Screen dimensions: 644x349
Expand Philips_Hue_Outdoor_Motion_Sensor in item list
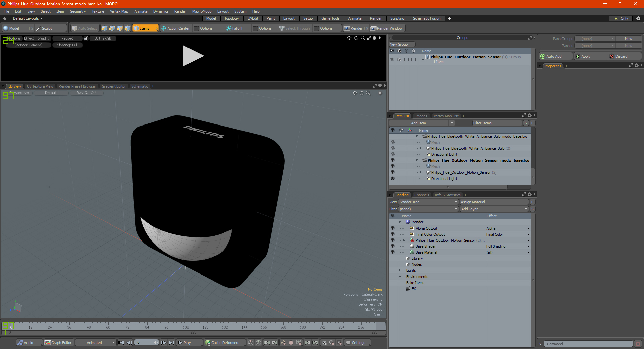point(421,172)
